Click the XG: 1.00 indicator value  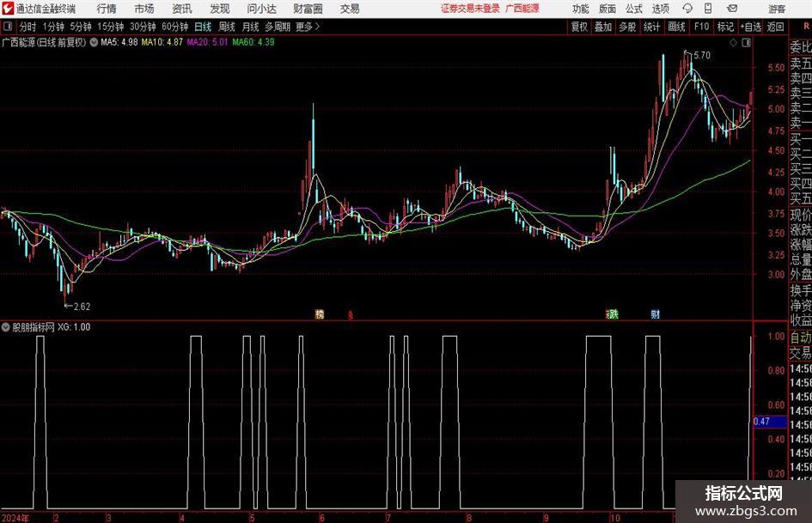point(74,327)
